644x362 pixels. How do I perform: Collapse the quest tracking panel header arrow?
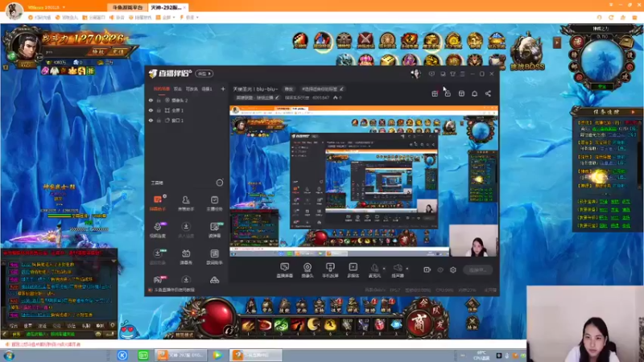pyautogui.click(x=633, y=112)
